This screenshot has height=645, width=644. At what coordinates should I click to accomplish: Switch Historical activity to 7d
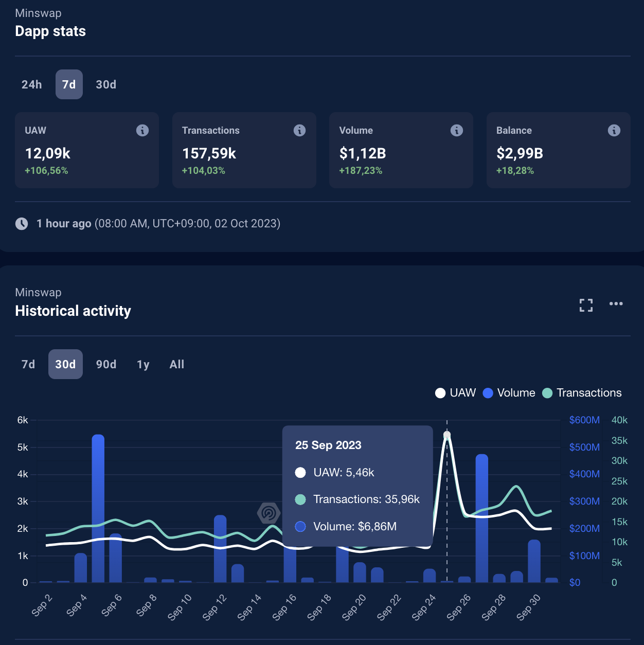click(x=28, y=364)
